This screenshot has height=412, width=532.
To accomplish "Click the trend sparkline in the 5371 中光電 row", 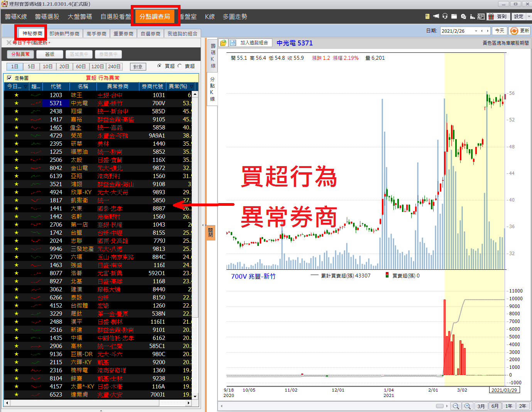I will click(x=36, y=103).
